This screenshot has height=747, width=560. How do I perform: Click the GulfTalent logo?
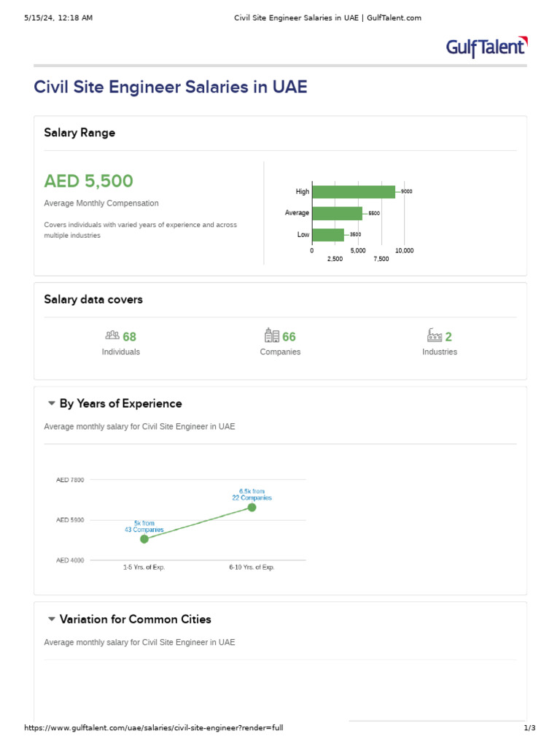[486, 47]
